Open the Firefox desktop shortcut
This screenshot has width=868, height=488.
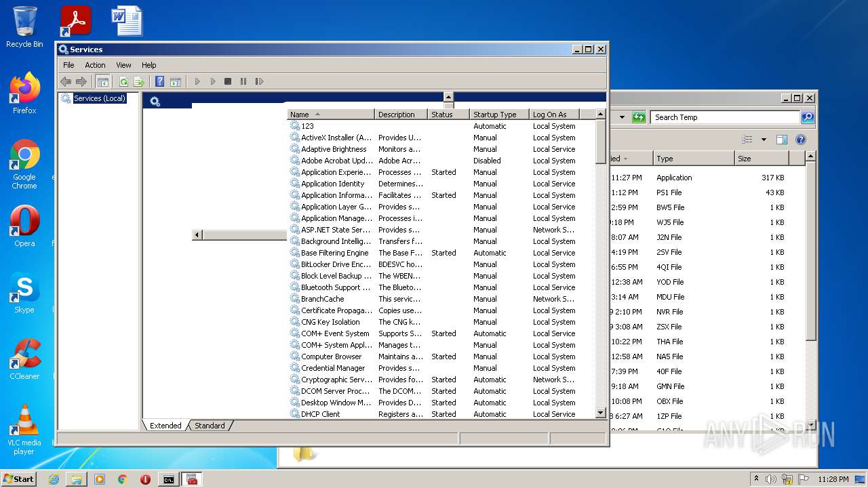(24, 93)
